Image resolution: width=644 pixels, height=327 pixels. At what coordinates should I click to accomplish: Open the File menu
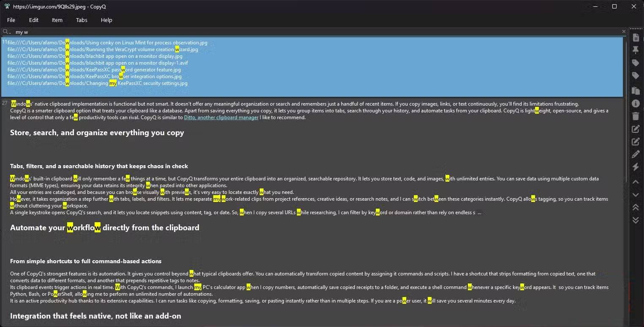click(11, 20)
